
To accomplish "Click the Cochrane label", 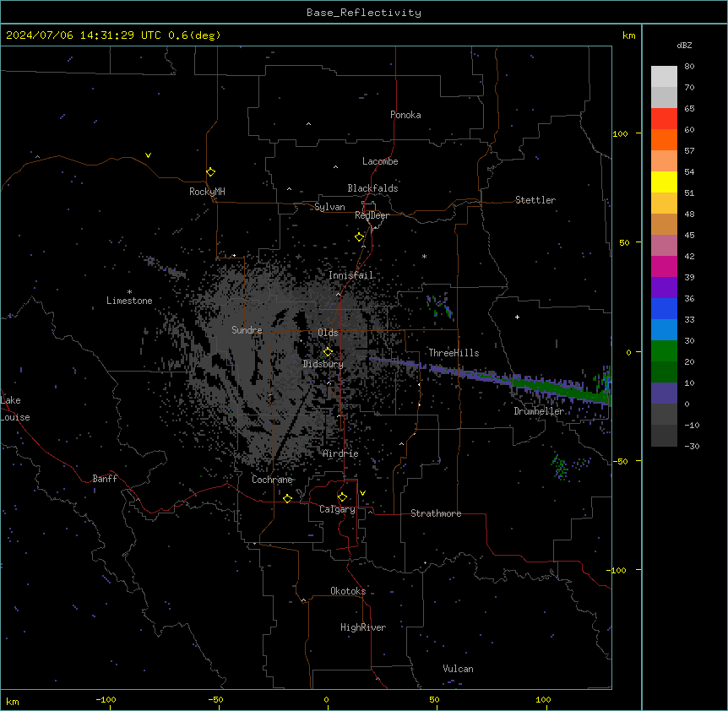I will click(272, 480).
